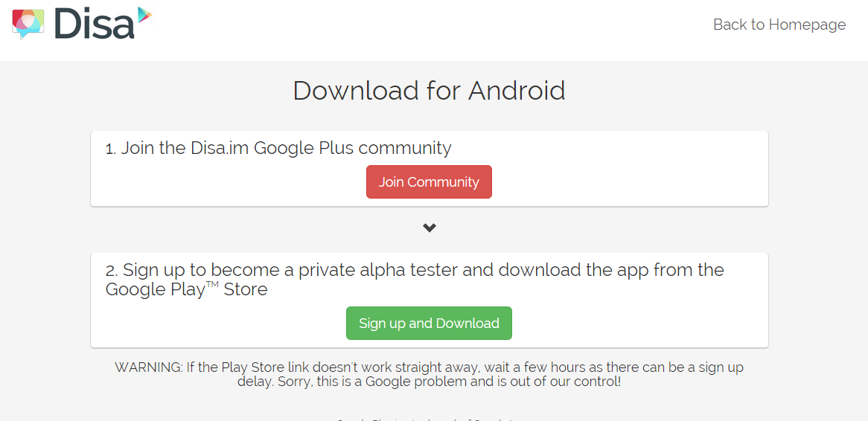Open the Back to Homepage link

(779, 25)
